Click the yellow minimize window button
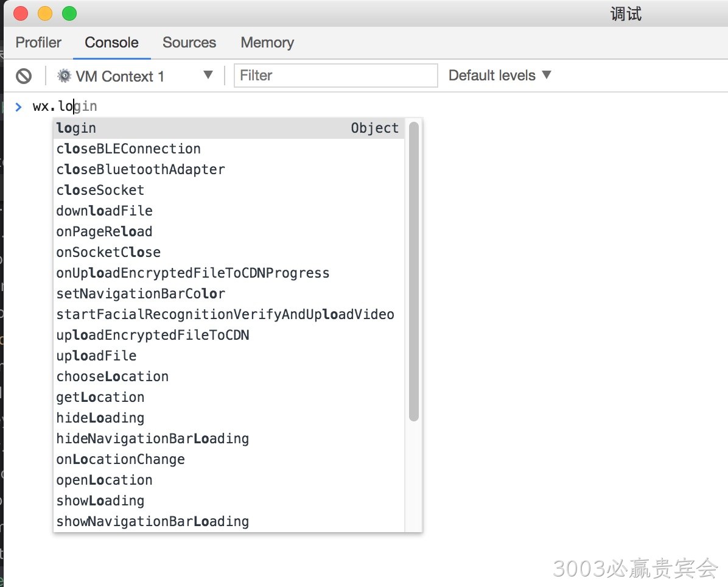728x587 pixels. click(45, 13)
